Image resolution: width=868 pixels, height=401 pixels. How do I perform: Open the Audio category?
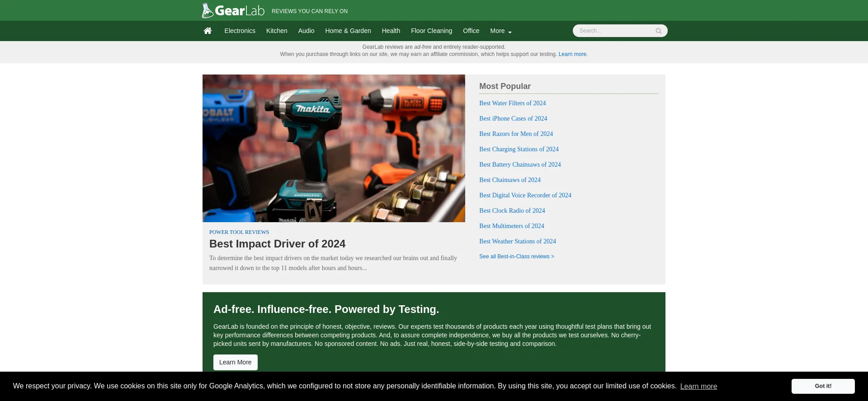coord(306,31)
